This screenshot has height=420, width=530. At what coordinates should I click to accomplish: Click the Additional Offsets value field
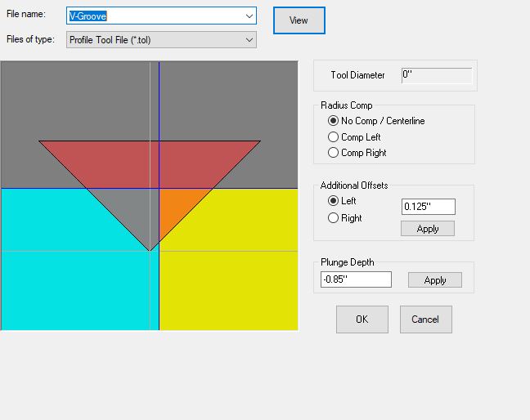pos(428,207)
